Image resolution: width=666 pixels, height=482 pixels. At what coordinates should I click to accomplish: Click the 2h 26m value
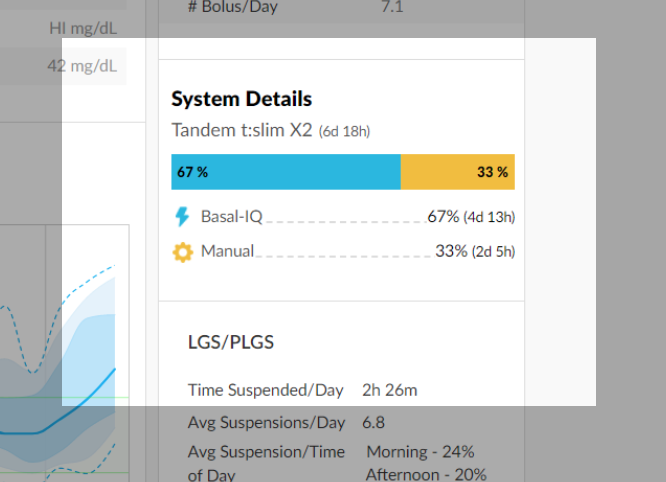click(389, 390)
